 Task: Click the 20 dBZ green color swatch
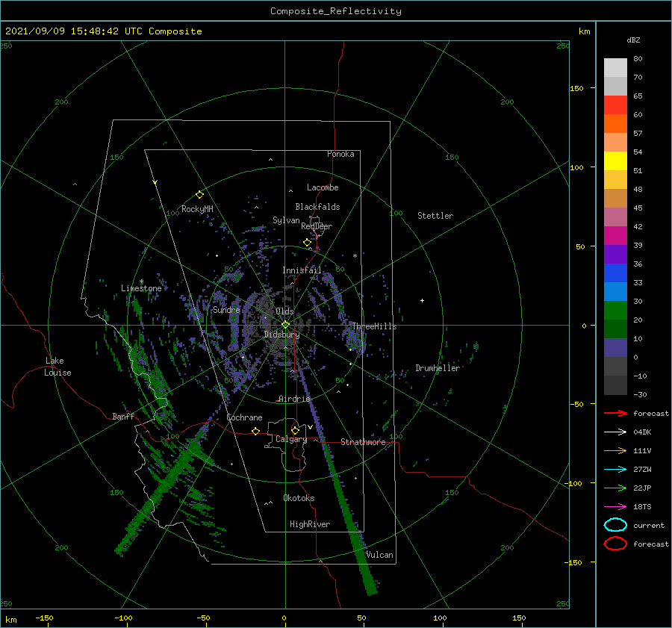coord(615,311)
